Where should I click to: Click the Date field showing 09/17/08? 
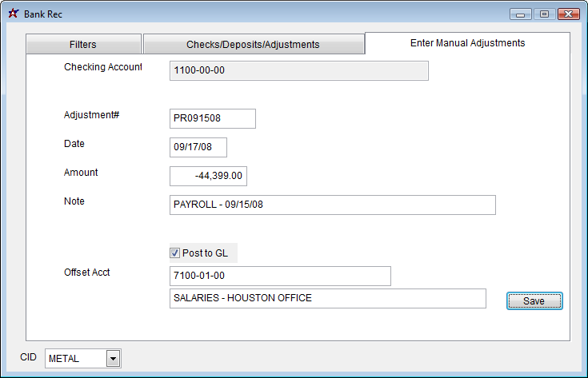point(198,147)
